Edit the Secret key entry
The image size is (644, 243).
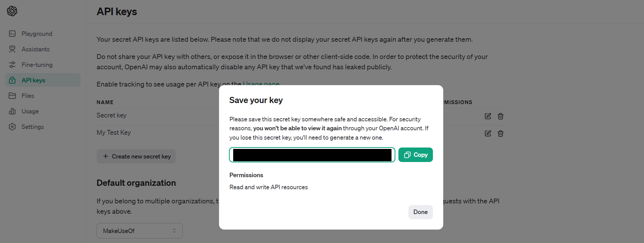[x=488, y=116]
